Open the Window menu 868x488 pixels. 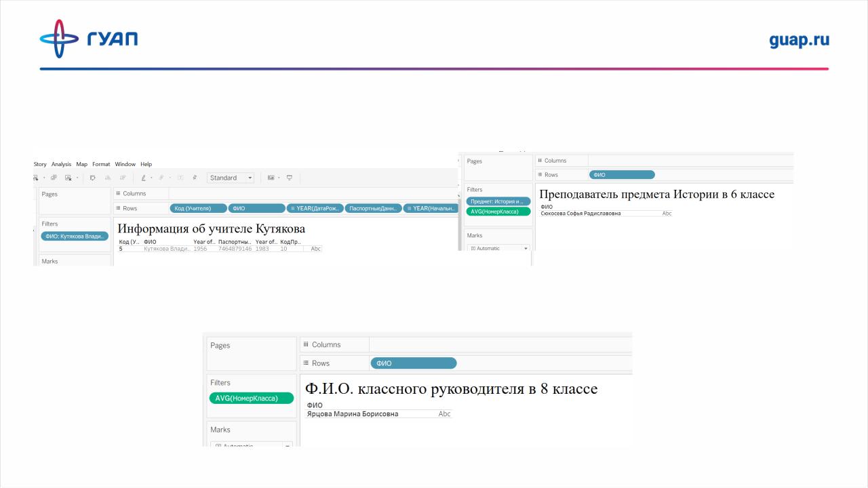[125, 164]
